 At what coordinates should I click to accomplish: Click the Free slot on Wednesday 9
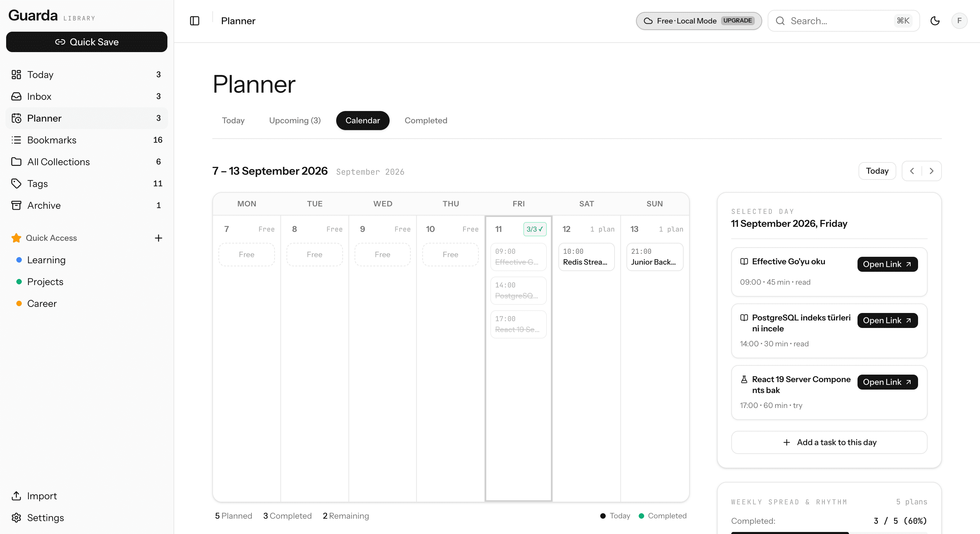[x=382, y=255]
